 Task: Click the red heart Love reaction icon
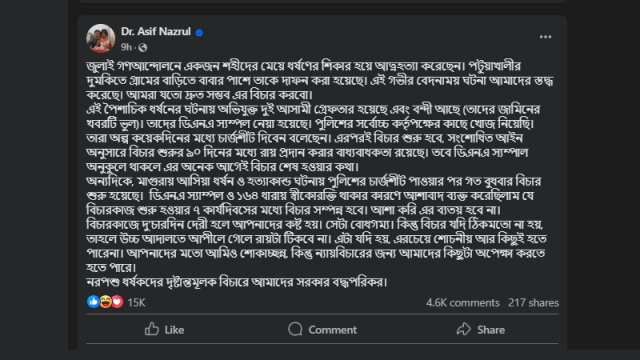tap(117, 302)
